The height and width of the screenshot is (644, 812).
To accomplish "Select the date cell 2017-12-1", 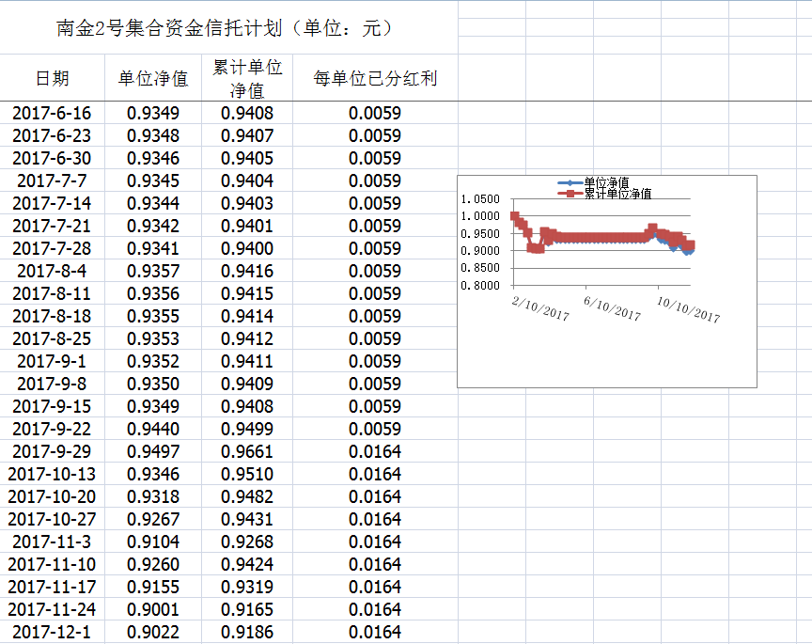I will (52, 632).
